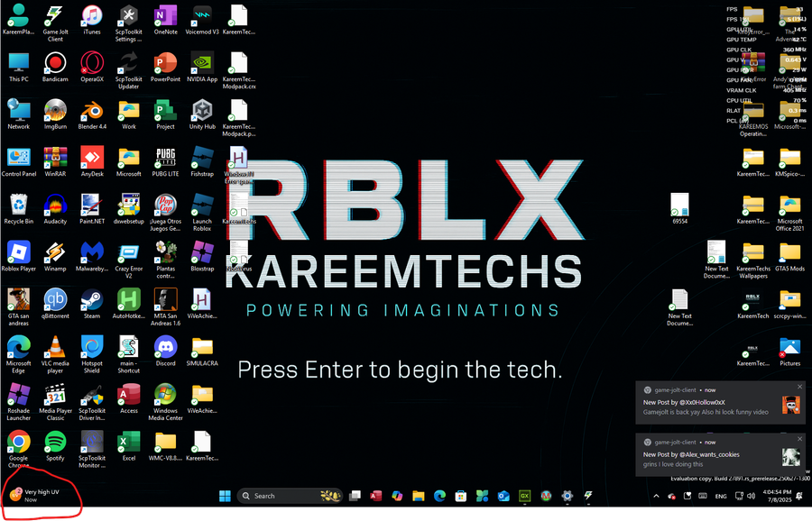Open Google Chrome from the desktop
The image size is (812, 521).
point(19,449)
